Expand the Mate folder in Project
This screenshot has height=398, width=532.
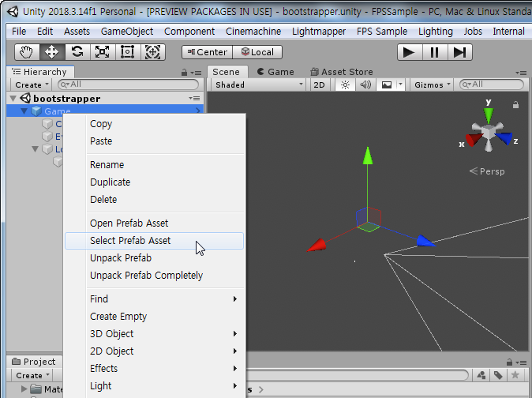click(24, 389)
